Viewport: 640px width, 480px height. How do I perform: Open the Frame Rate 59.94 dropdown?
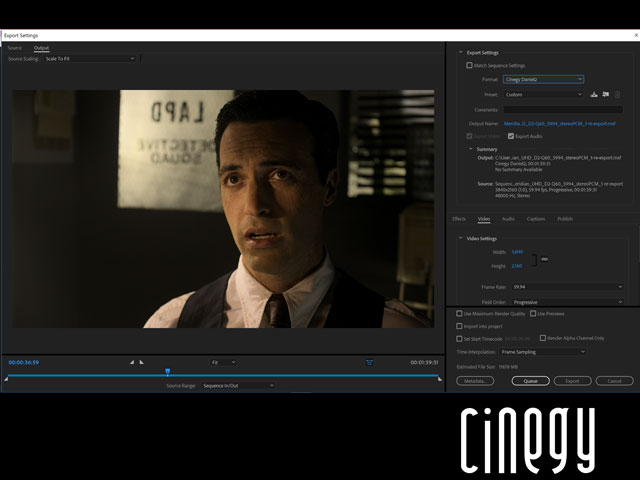(x=568, y=287)
